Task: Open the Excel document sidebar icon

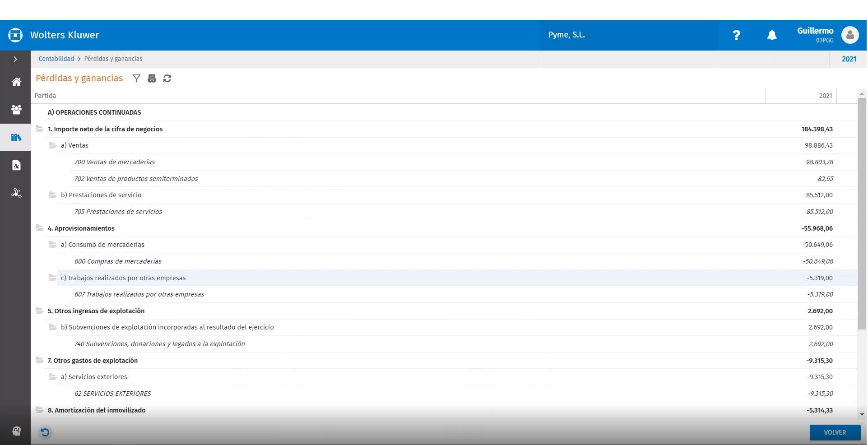Action: pos(16,166)
